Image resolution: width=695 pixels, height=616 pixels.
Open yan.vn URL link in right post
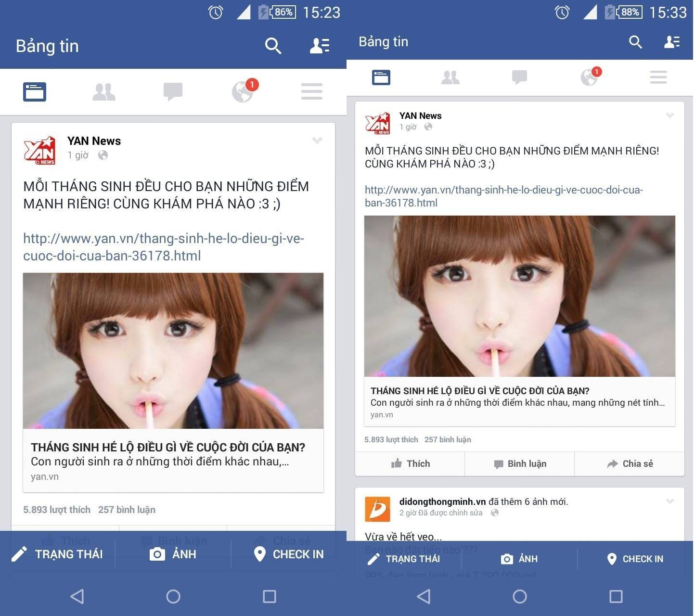(504, 196)
